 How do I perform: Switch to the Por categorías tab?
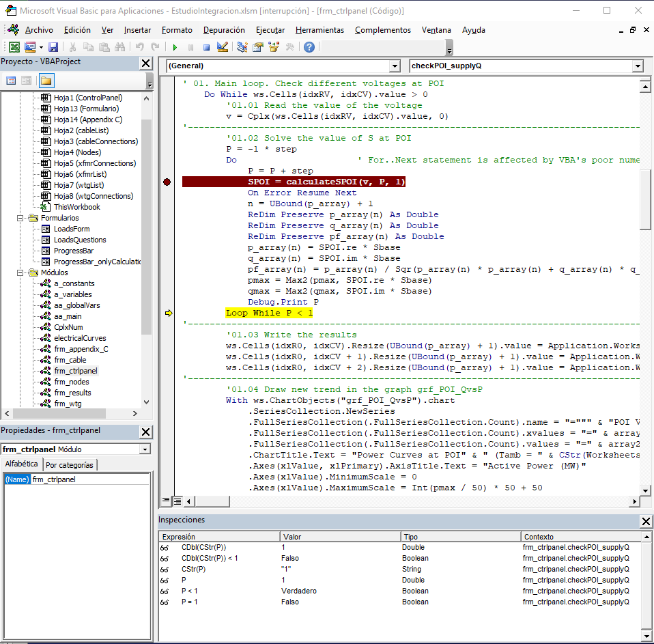coord(70,465)
